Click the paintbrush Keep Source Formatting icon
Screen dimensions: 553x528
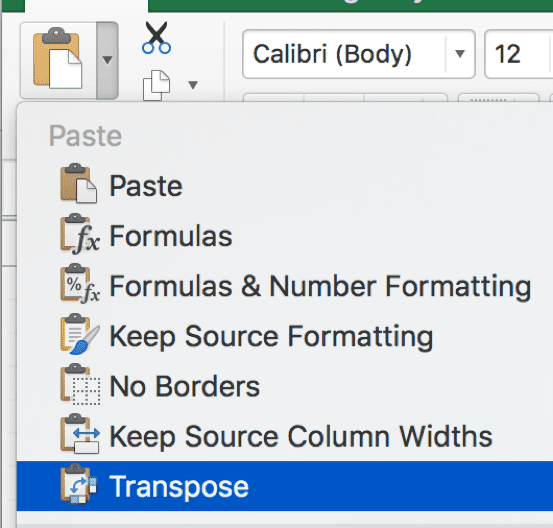point(80,334)
